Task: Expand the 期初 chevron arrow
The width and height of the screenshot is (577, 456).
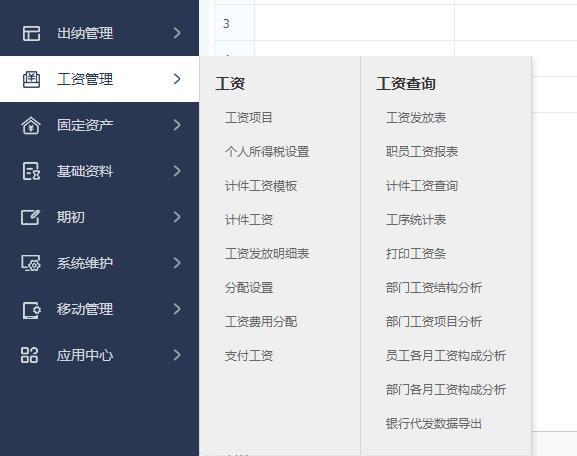Action: click(x=177, y=217)
